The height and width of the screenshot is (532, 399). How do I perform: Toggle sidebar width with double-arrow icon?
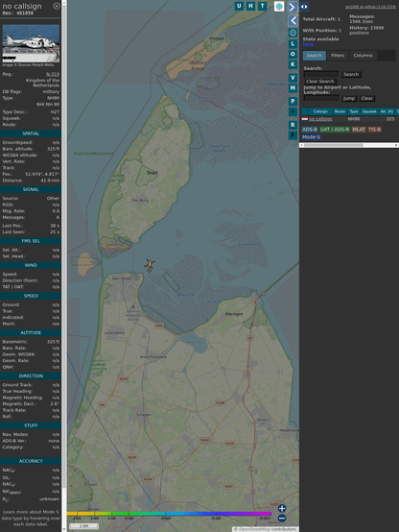click(304, 7)
